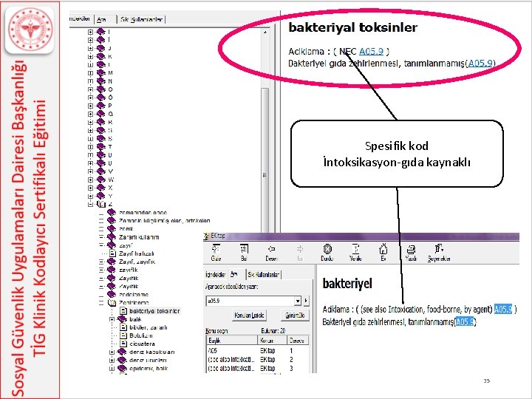This screenshot has width=532, height=399.
Task: Click the Bul (find) toolbar icon
Action: point(244,250)
